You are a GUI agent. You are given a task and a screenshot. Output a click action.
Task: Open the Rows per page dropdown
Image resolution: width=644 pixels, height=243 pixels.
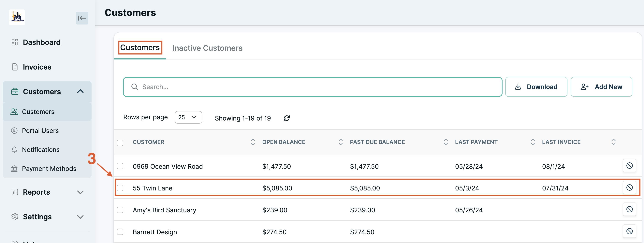point(188,117)
